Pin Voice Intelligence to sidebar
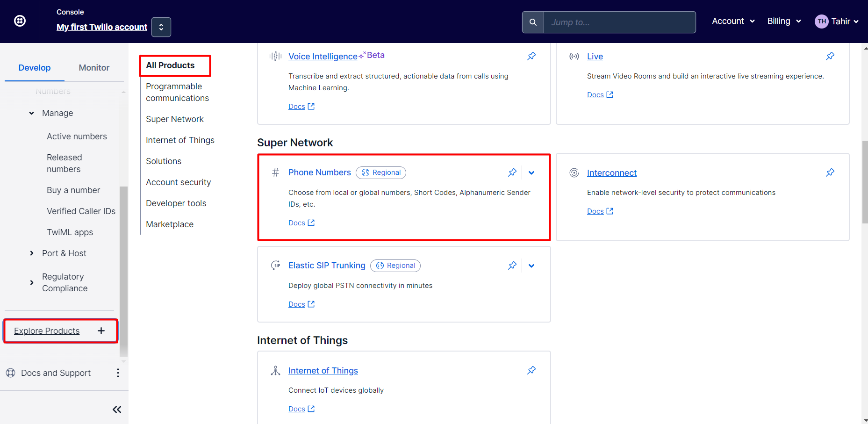868x424 pixels. [531, 56]
